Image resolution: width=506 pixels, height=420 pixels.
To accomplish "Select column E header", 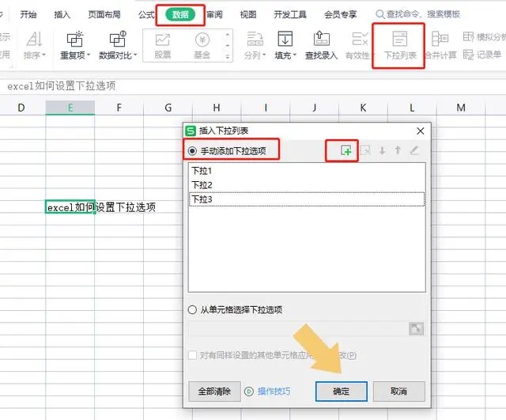I will [70, 108].
